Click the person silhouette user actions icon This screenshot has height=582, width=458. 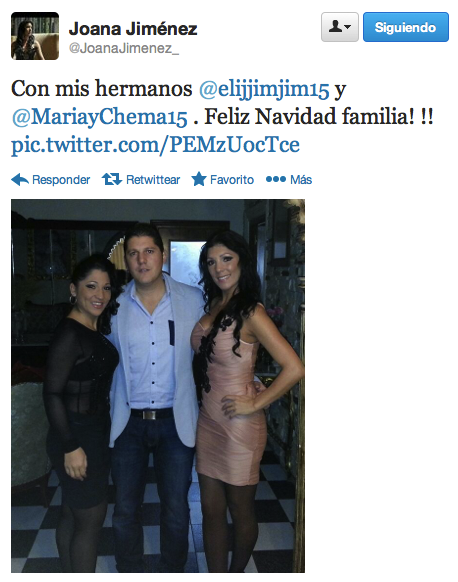pos(336,27)
